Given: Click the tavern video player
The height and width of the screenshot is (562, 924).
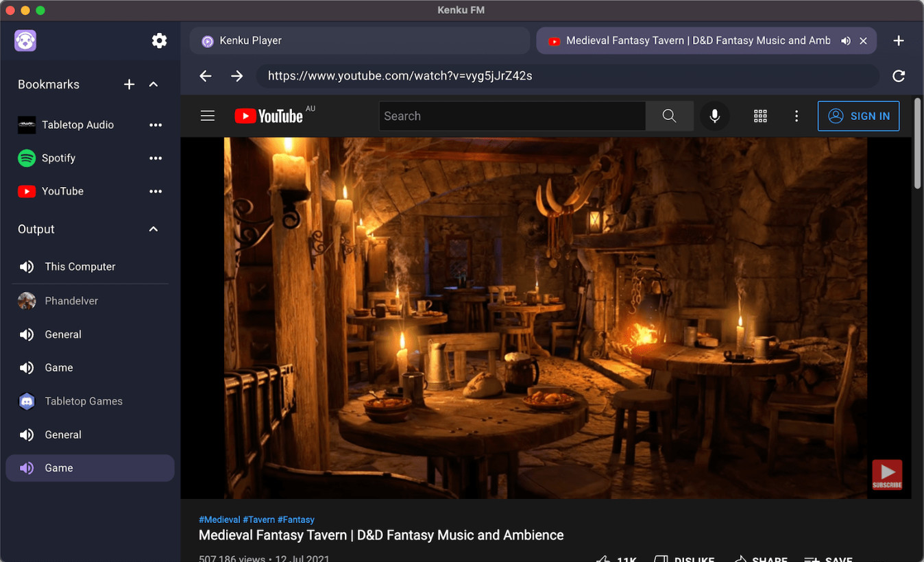Looking at the screenshot, I should point(546,318).
